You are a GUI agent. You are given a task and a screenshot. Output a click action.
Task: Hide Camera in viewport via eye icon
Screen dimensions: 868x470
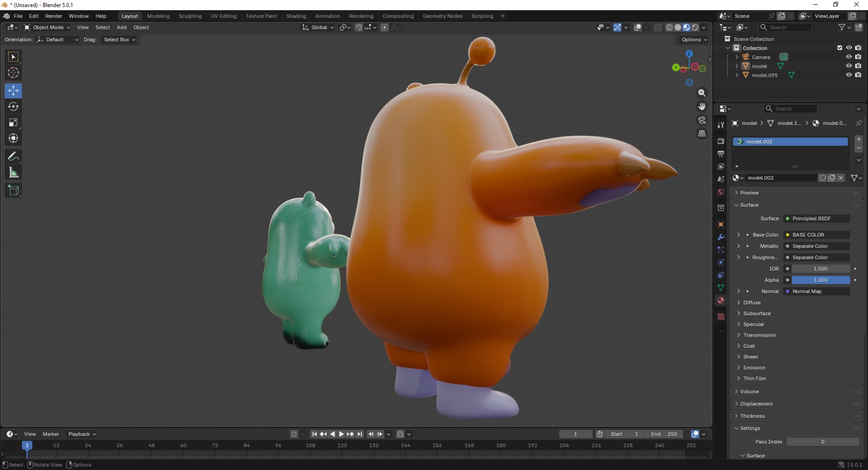tap(849, 57)
